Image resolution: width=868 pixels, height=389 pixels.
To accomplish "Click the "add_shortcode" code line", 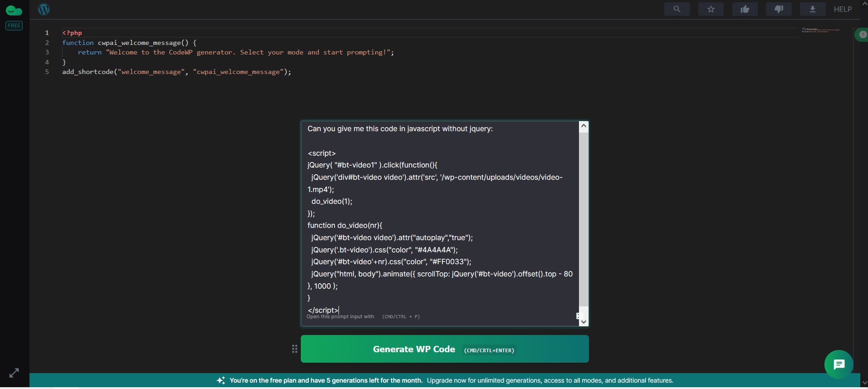I will pos(177,72).
